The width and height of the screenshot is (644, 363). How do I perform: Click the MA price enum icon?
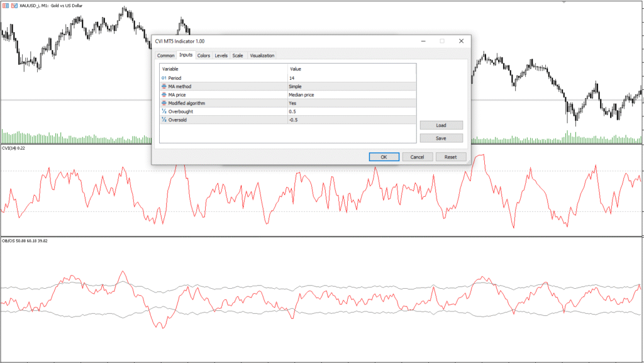pyautogui.click(x=164, y=95)
